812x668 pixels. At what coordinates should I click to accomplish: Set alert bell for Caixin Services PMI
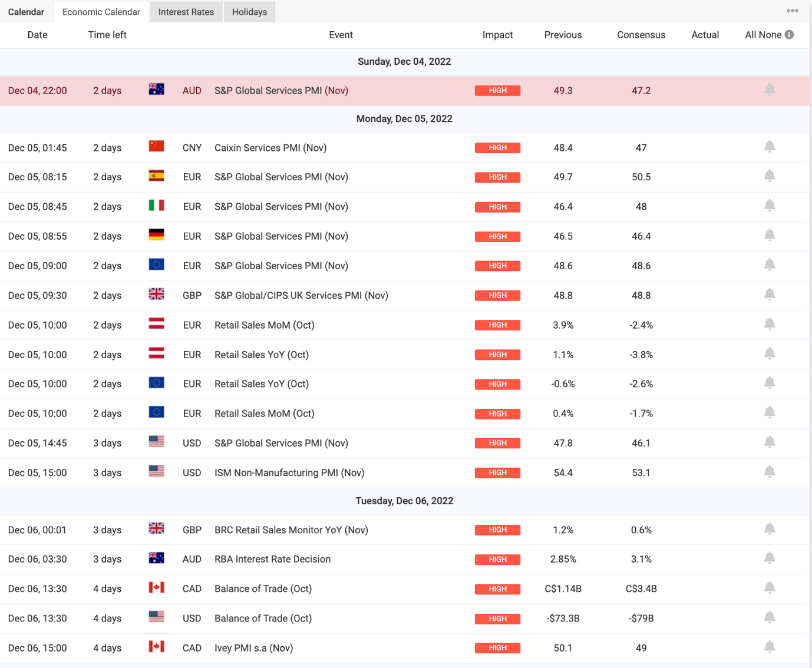(770, 147)
